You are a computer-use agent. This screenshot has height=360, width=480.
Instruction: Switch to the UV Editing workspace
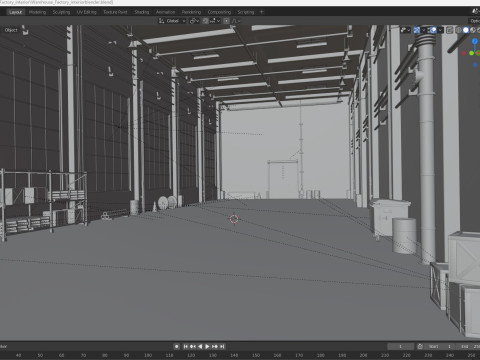coord(87,12)
